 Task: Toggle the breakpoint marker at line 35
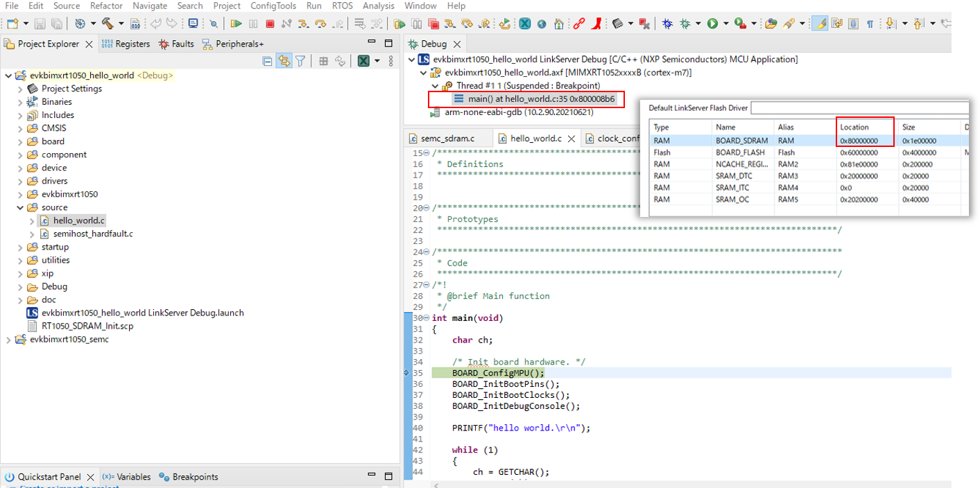click(x=408, y=373)
